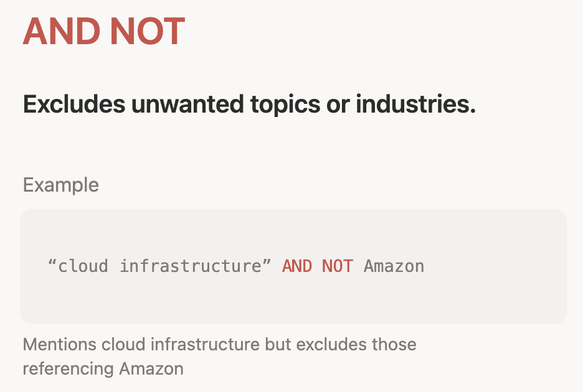Click the word cloud inside the code block
583x392 pixels.
pos(82,266)
